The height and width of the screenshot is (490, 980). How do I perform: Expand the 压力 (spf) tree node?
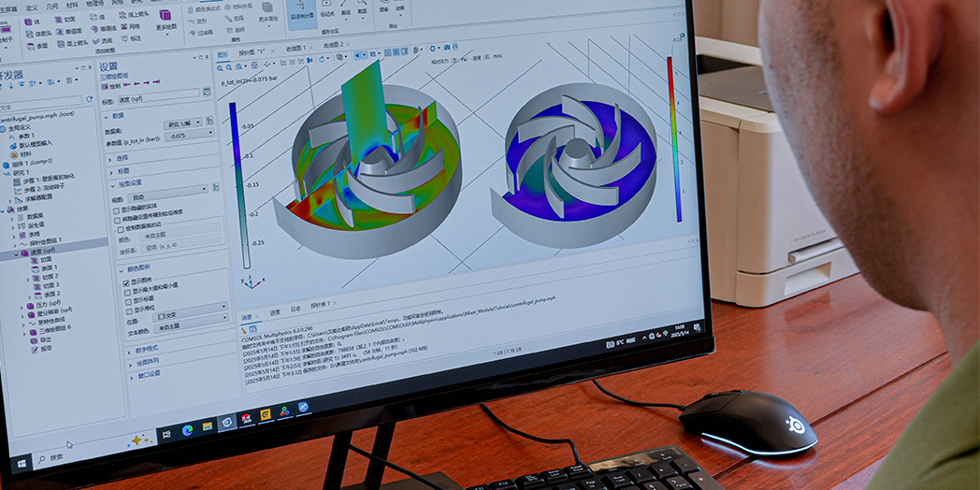click(x=23, y=306)
